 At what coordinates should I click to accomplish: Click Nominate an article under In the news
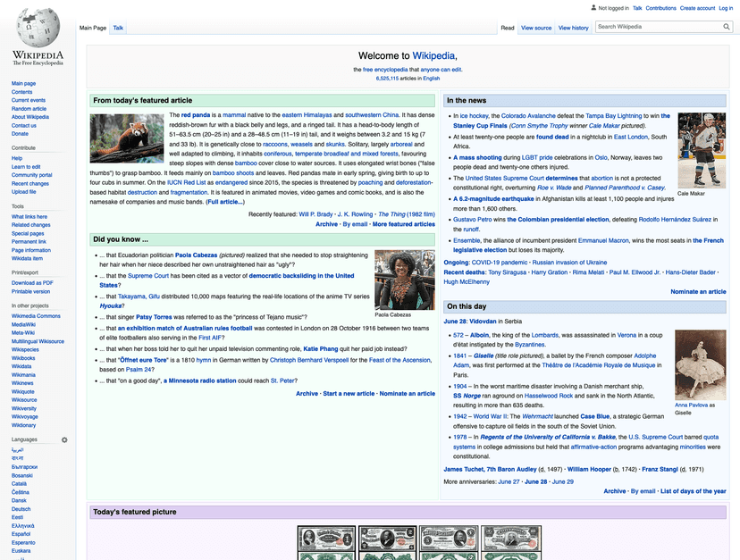point(698,291)
